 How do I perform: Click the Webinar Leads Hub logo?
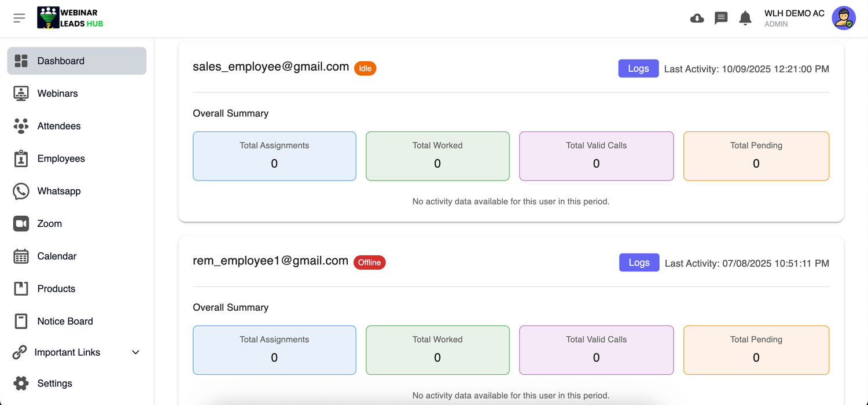(x=69, y=17)
